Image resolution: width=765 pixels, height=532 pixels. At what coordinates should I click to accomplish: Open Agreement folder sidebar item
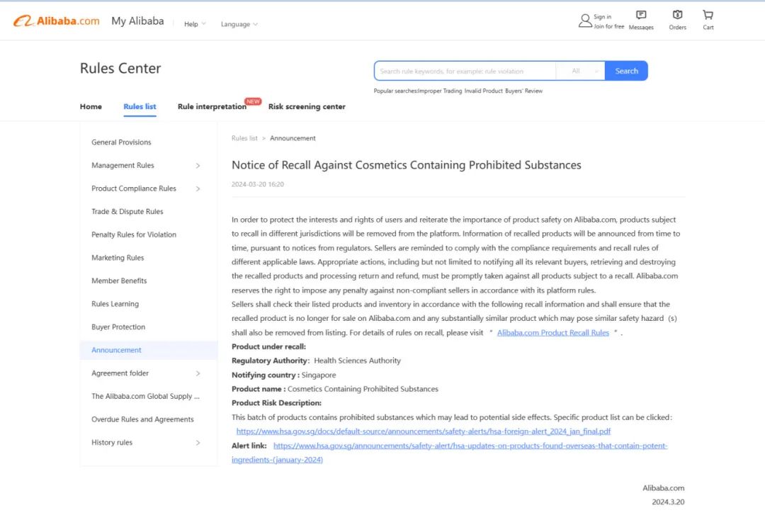click(120, 373)
